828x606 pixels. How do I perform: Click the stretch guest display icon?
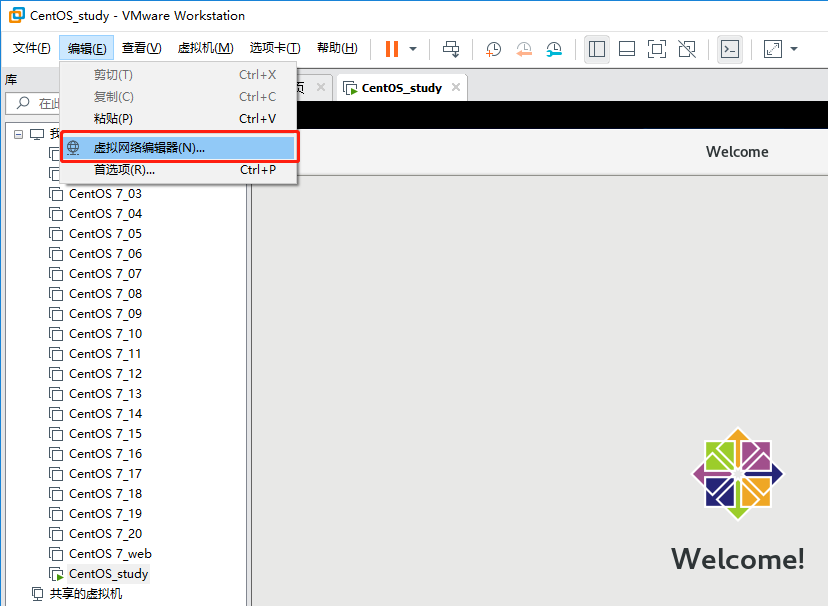click(x=773, y=49)
